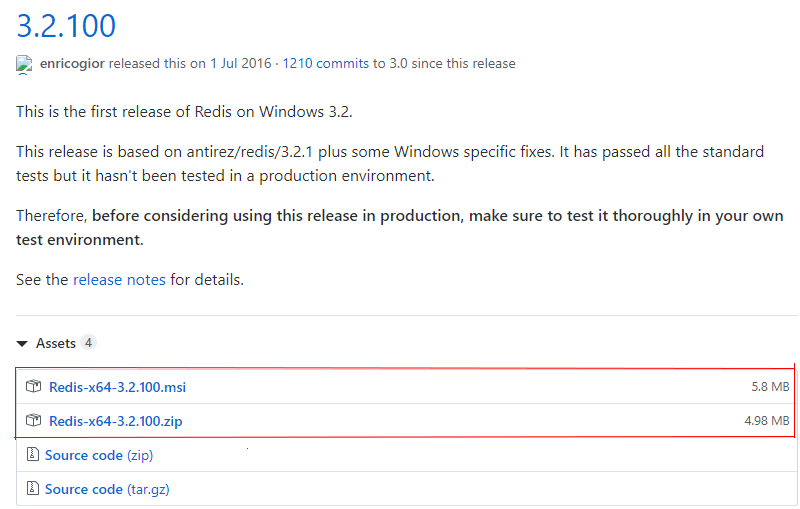Click the enricogior avatar image
Screen dimensions: 800x509
[24, 64]
